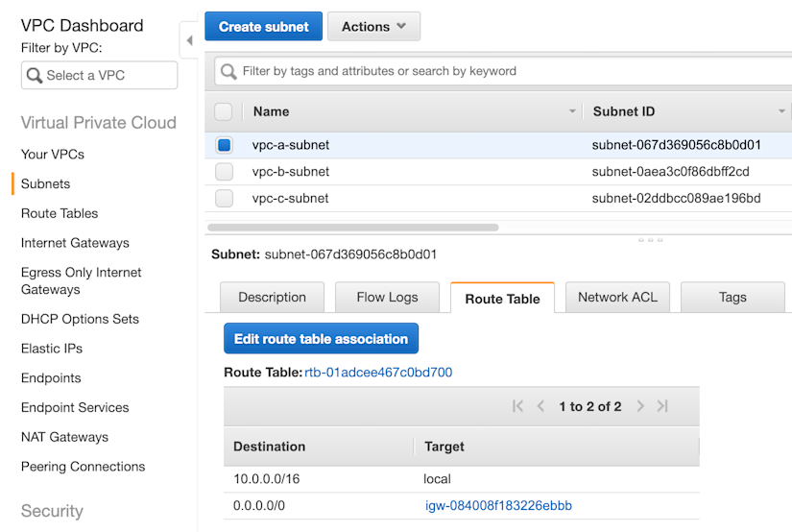The height and width of the screenshot is (532, 792).
Task: Click the magnifier icon in VPC filter
Action: [x=36, y=76]
